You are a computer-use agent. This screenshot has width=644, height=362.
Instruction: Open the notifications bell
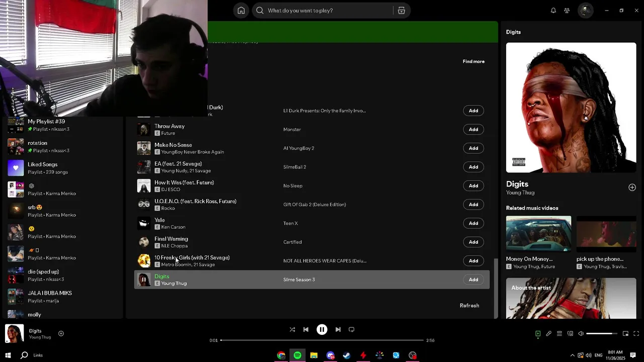553,11
